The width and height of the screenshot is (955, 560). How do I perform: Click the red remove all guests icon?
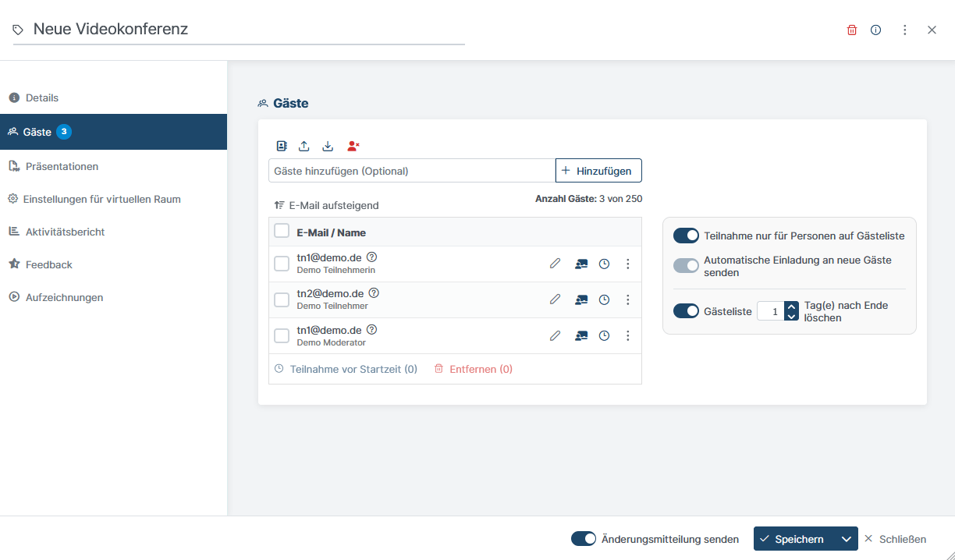point(353,146)
